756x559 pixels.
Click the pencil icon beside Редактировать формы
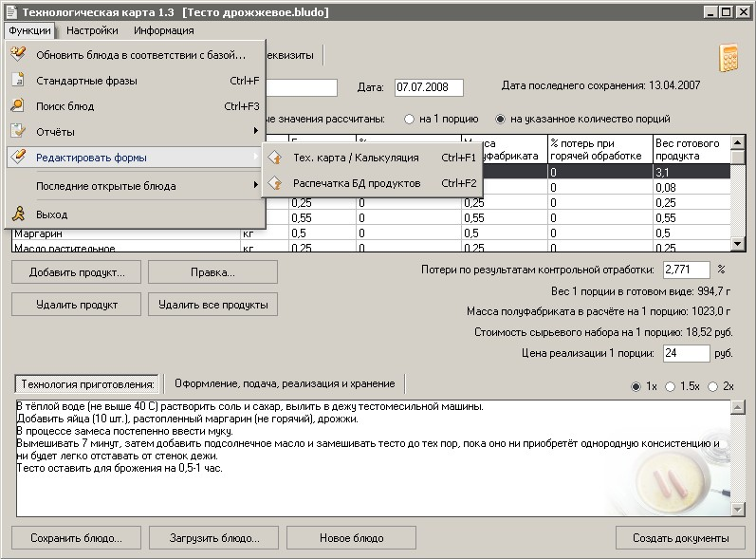click(x=17, y=157)
